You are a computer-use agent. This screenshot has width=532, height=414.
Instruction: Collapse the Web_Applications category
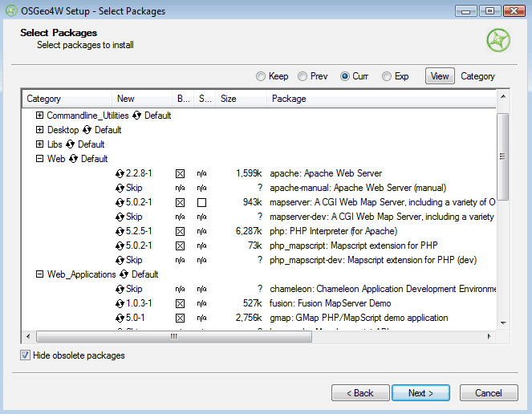point(39,274)
